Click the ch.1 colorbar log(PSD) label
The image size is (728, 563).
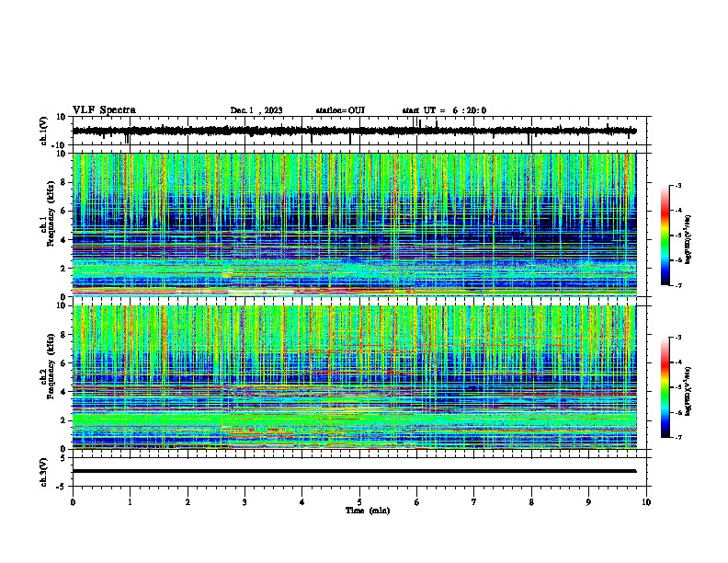[x=688, y=239]
